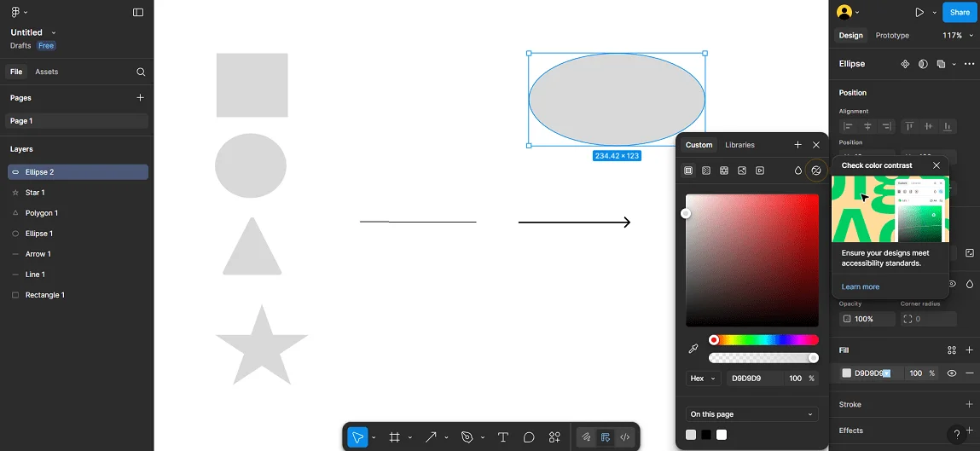Open present options chevron beside play
This screenshot has width=980, height=451.
935,12
